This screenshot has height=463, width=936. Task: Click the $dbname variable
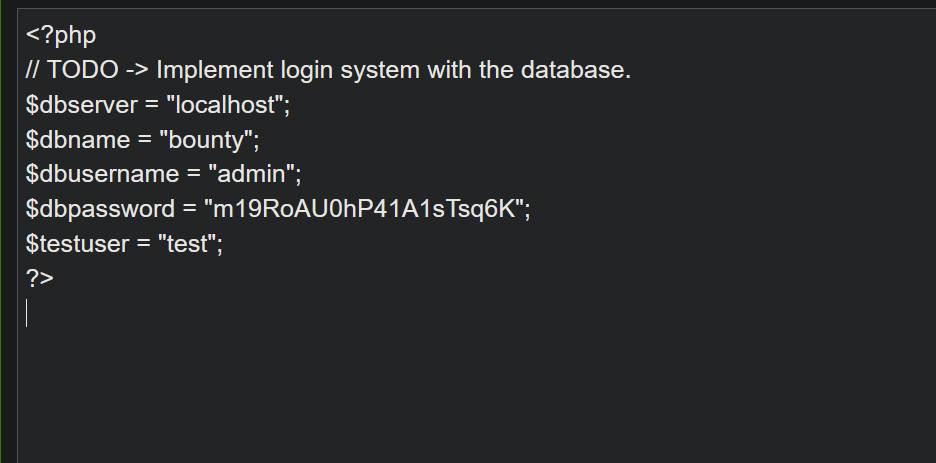pyautogui.click(x=78, y=140)
